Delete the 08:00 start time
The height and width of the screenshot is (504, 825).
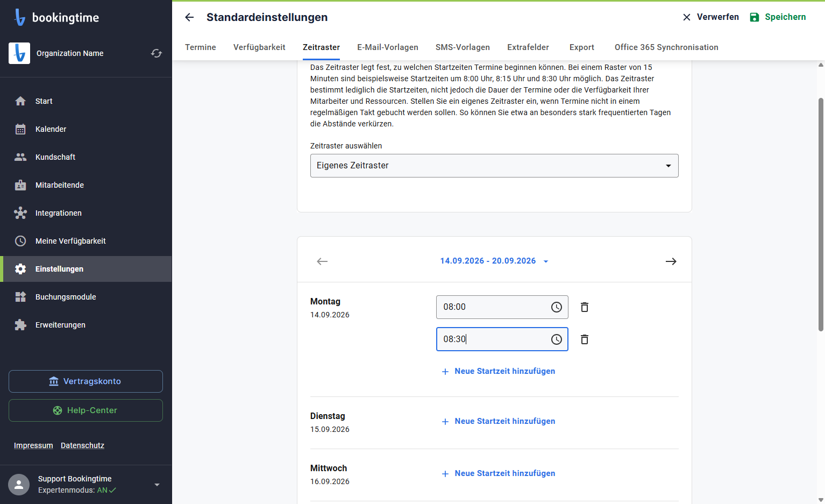585,307
